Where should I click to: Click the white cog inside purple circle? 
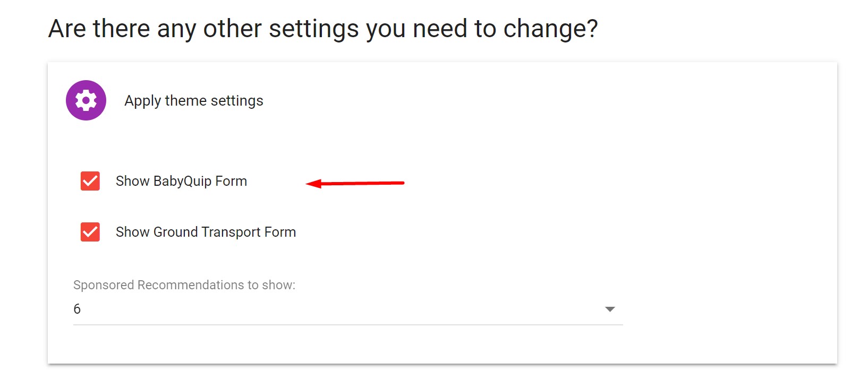coord(86,100)
